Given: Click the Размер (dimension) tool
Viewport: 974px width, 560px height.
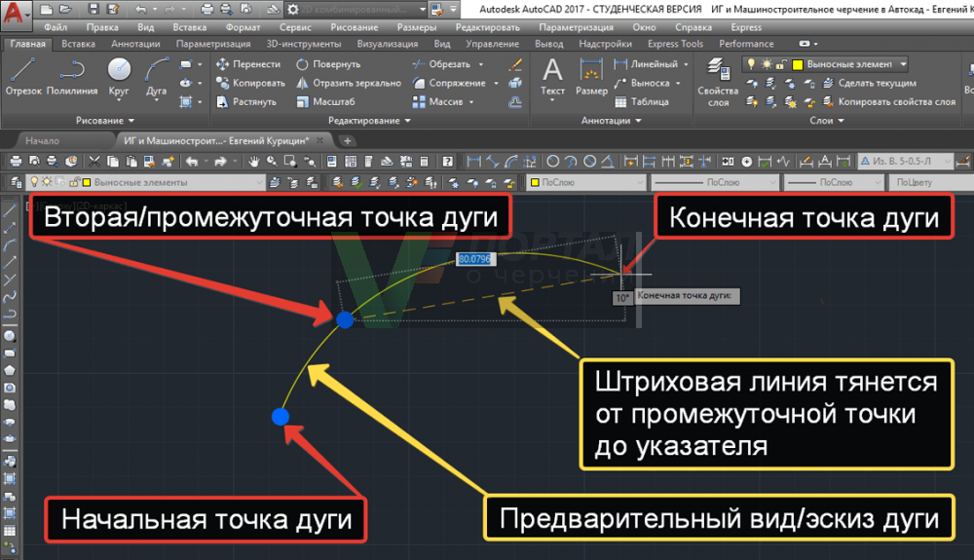Looking at the screenshot, I should click(x=591, y=77).
